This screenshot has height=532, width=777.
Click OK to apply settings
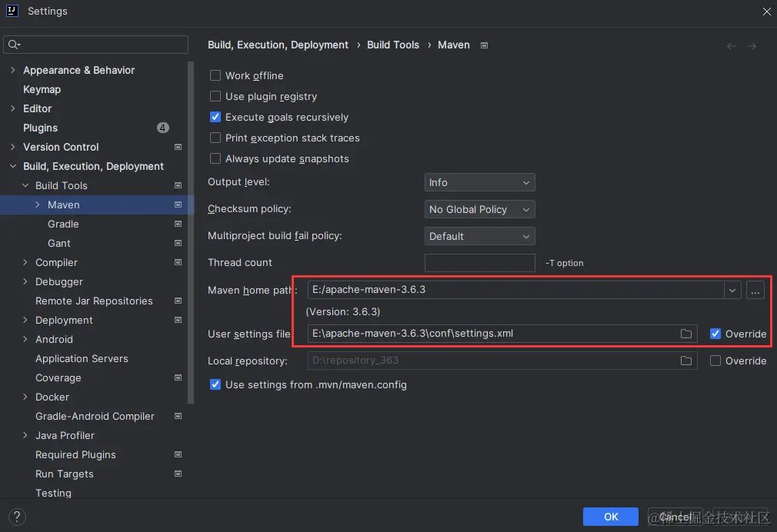(611, 517)
